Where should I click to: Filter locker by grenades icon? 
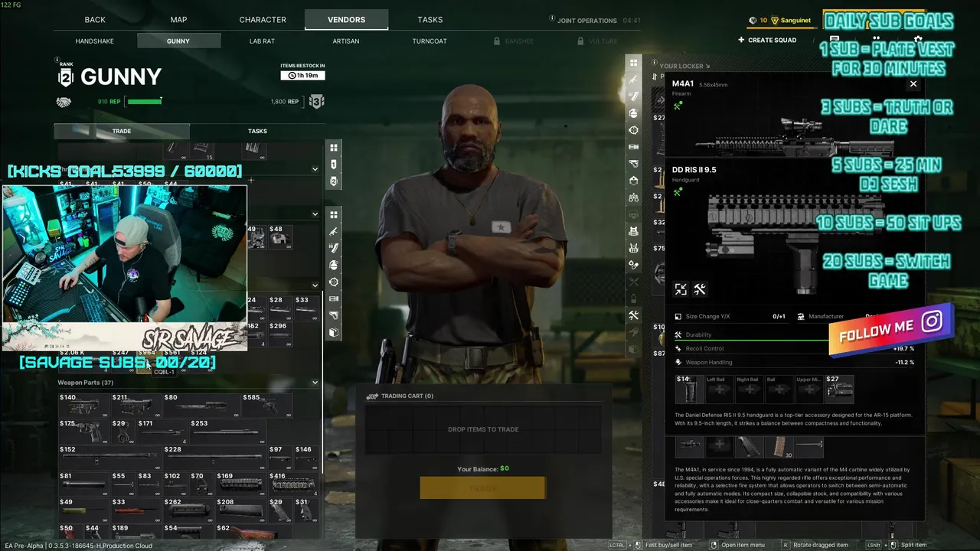(633, 113)
